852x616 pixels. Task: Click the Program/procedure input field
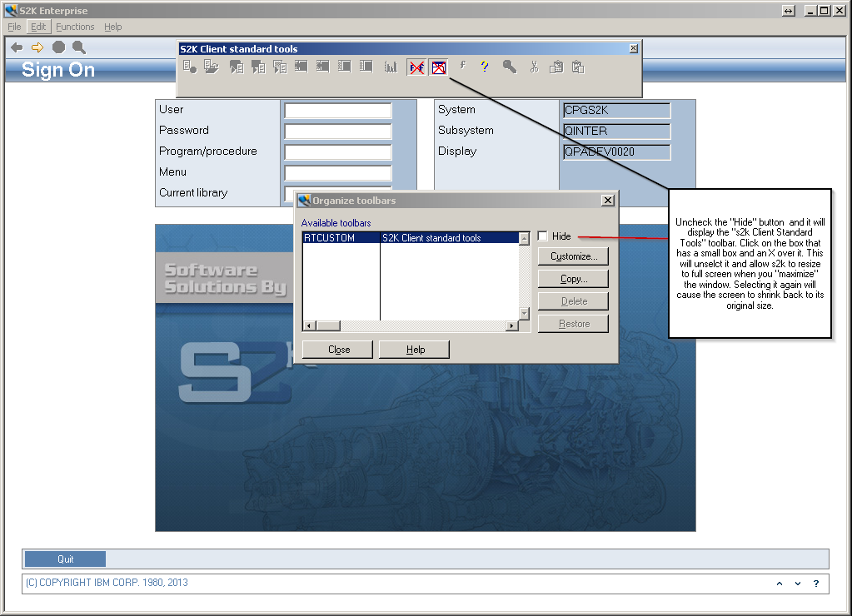[338, 152]
